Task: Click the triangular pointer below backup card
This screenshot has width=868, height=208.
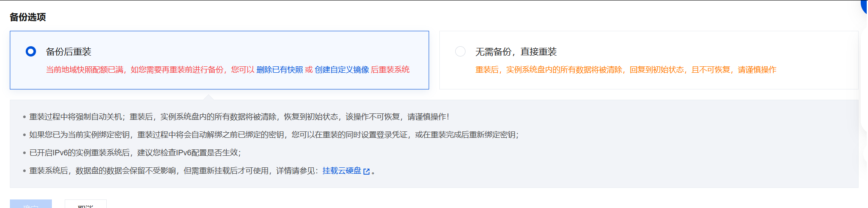Action: pos(209,97)
